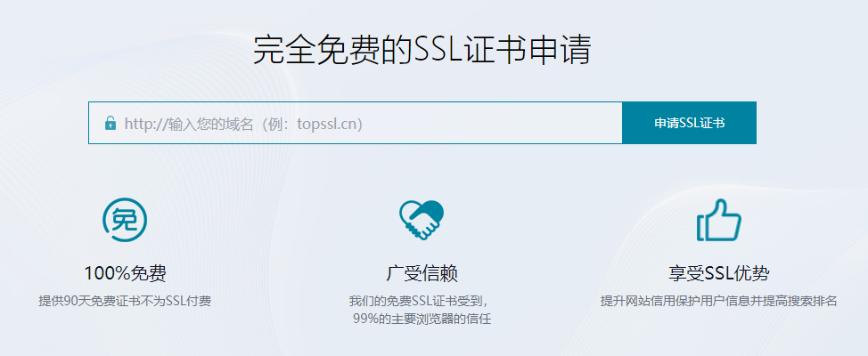Click the circular 免 free badge icon
Viewport: 868px width, 356px height.
[x=125, y=220]
